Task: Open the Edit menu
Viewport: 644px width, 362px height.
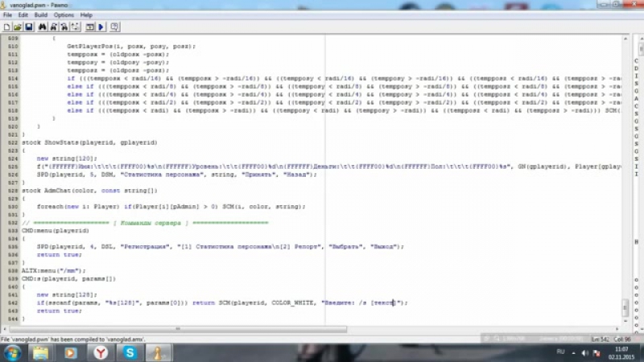Action: click(x=23, y=15)
